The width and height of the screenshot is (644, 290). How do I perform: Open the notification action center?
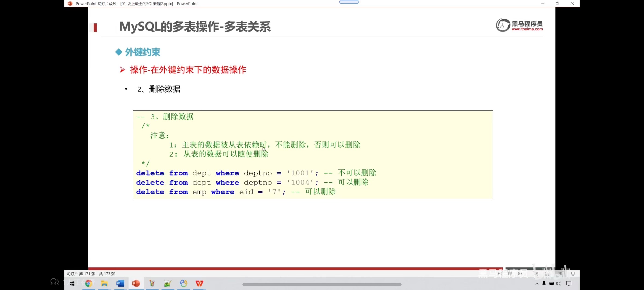569,284
